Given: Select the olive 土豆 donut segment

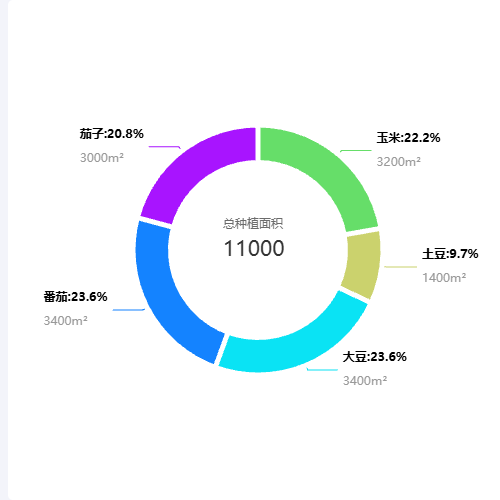Looking at the screenshot, I should (x=362, y=263).
